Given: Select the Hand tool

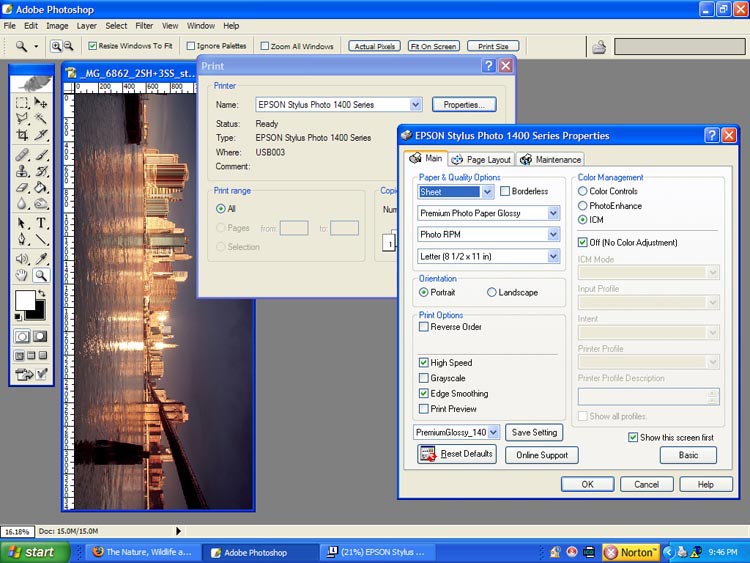Looking at the screenshot, I should tap(22, 275).
